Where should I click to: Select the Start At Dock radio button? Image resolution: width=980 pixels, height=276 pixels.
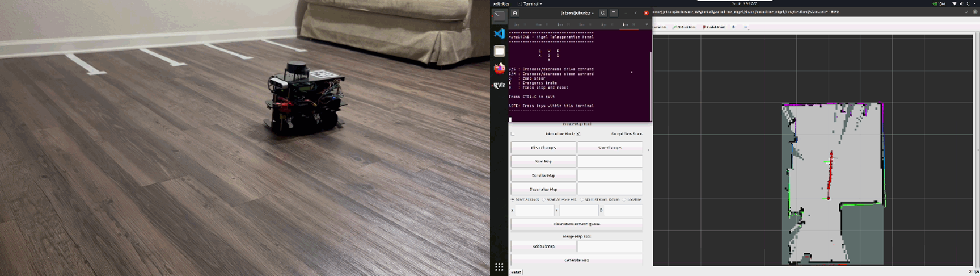pyautogui.click(x=513, y=199)
